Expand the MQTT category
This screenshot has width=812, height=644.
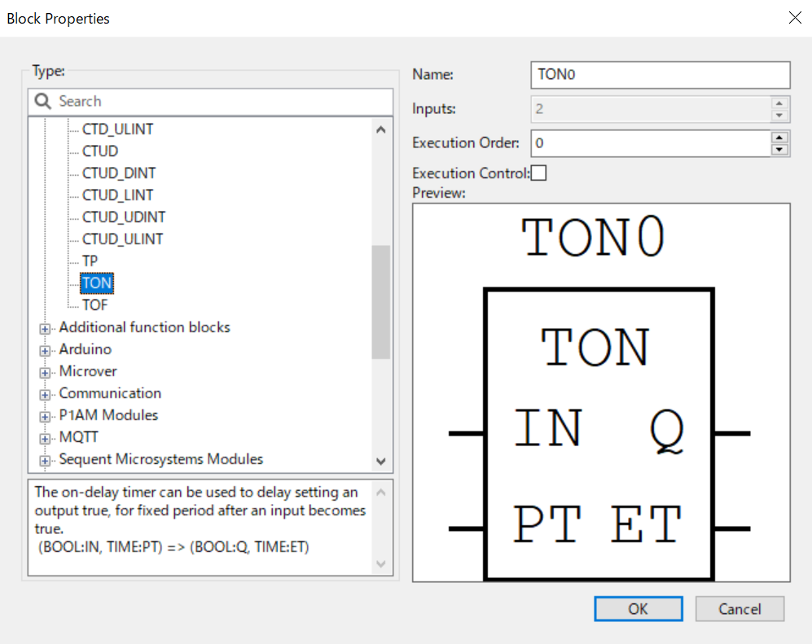click(x=45, y=438)
